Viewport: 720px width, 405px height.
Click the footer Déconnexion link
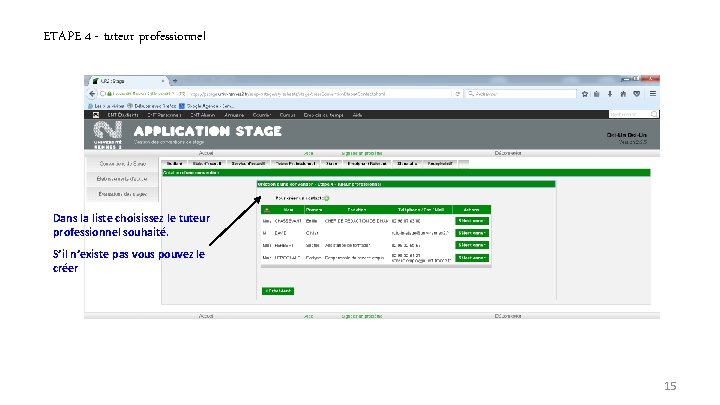(x=508, y=316)
